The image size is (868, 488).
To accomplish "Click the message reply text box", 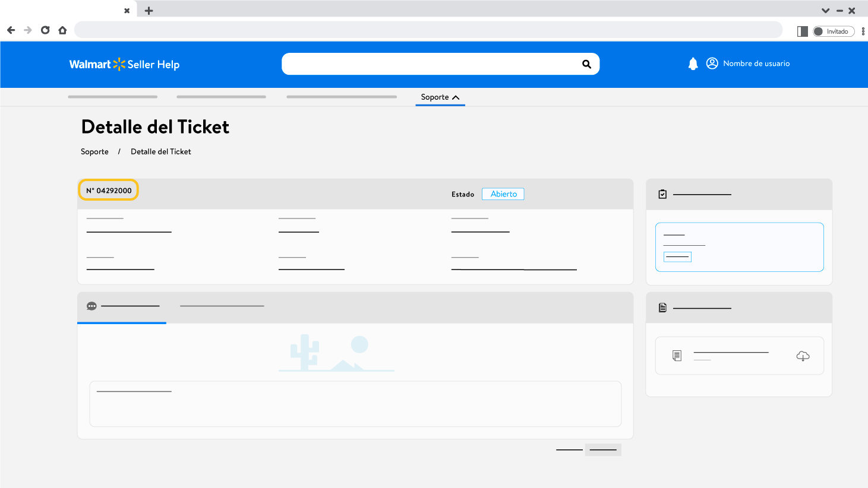I will coord(355,404).
